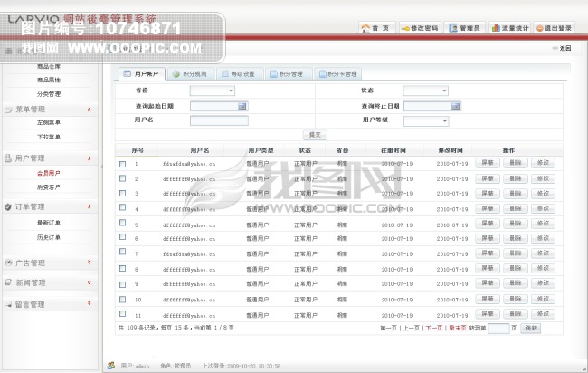588x373 pixels.
Task: Check the checkbox for row 9
Action: (x=123, y=284)
